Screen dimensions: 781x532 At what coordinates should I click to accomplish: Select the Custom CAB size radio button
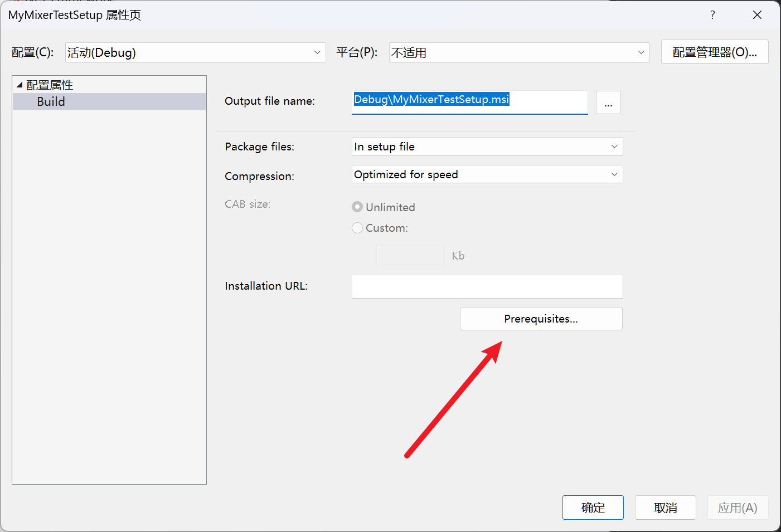[357, 228]
